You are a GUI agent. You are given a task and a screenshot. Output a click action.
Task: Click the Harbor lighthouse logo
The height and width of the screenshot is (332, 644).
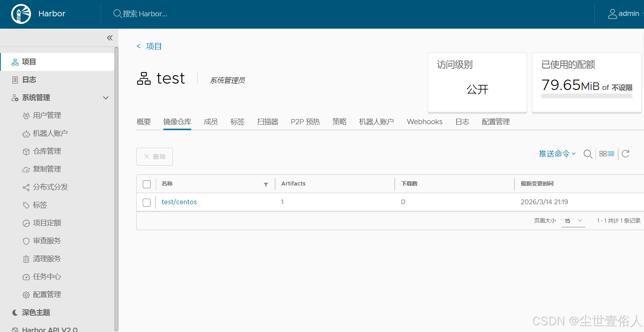21,14
